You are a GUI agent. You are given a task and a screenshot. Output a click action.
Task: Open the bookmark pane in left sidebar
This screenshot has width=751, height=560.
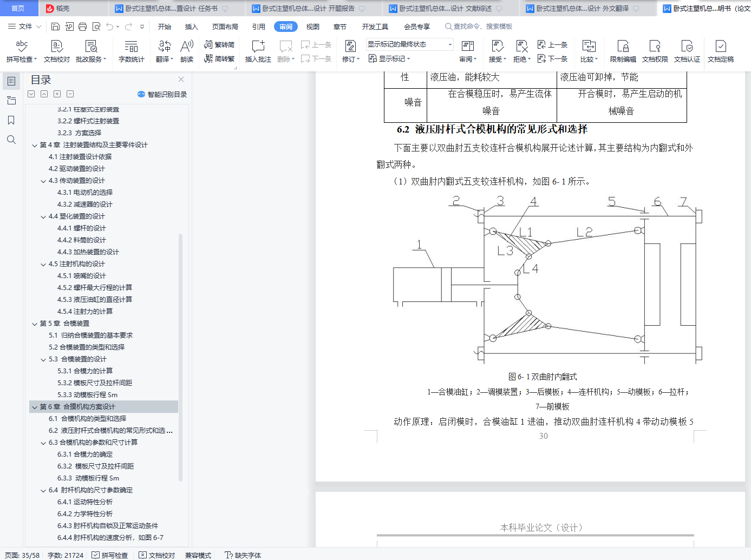click(x=11, y=120)
